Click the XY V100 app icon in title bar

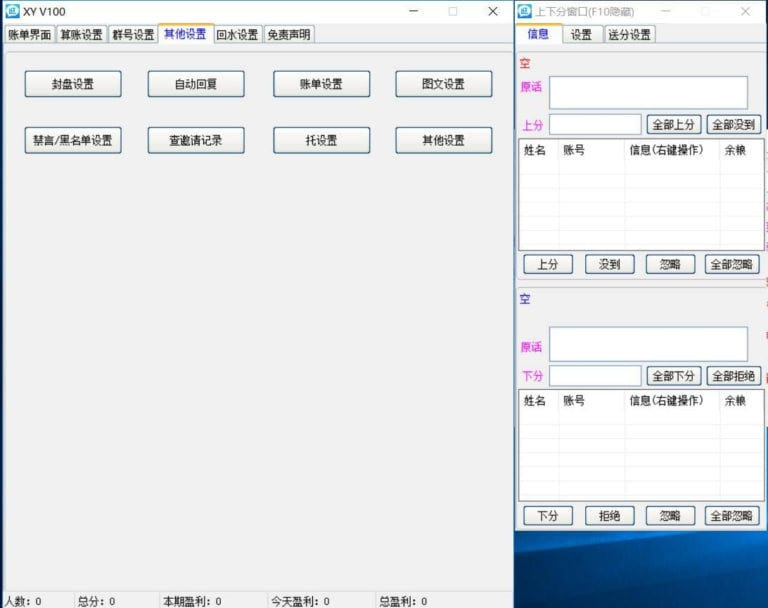pyautogui.click(x=13, y=11)
